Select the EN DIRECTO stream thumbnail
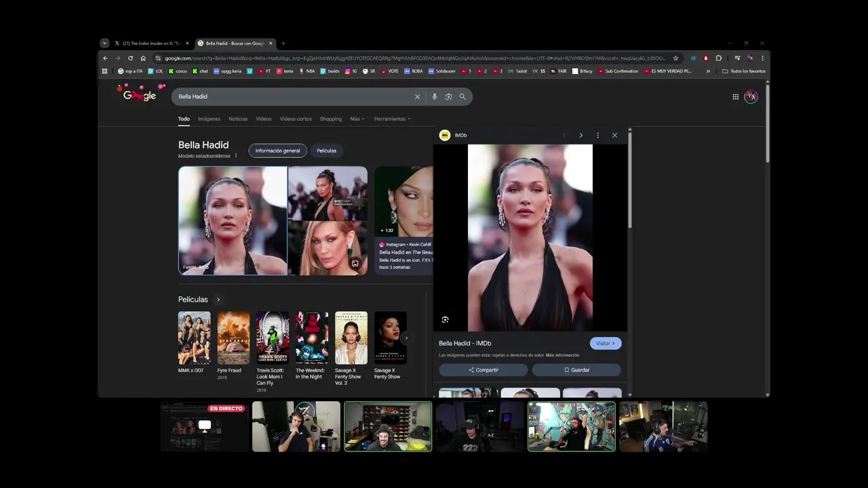The width and height of the screenshot is (868, 488). coord(204,426)
